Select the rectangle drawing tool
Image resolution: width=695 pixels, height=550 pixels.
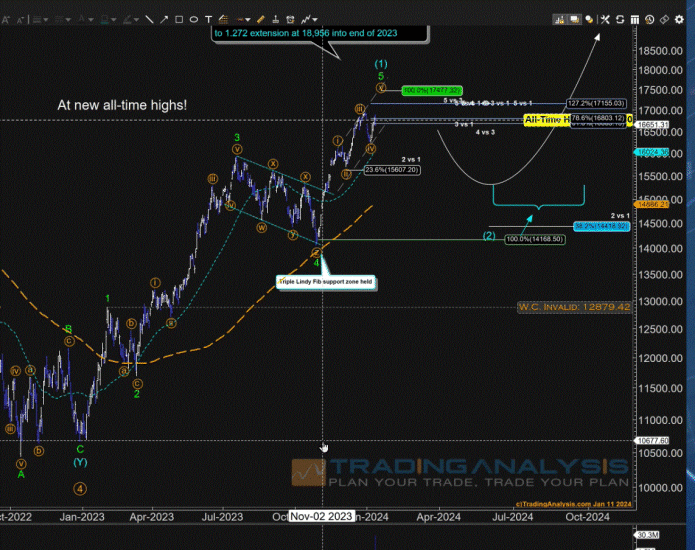tap(178, 19)
